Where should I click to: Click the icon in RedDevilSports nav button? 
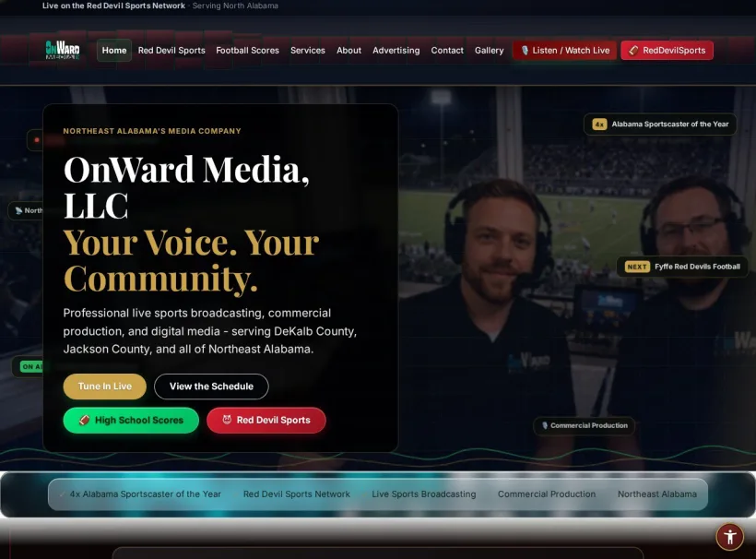click(x=633, y=50)
